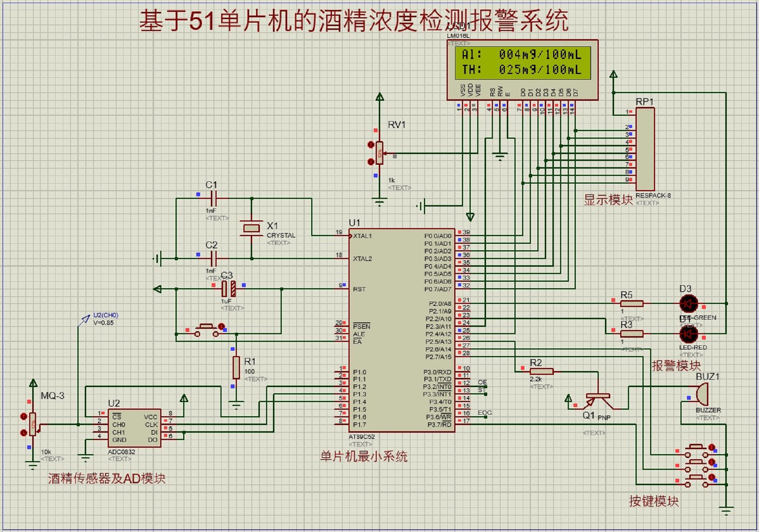
Task: Decrease RV1 with its lower red actuator
Action: [371, 162]
